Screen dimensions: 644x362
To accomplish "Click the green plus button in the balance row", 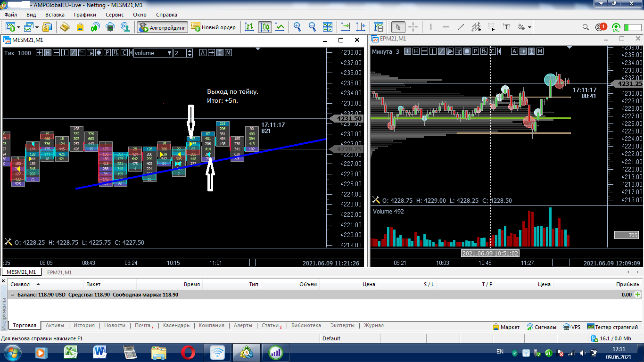I will click(x=638, y=295).
